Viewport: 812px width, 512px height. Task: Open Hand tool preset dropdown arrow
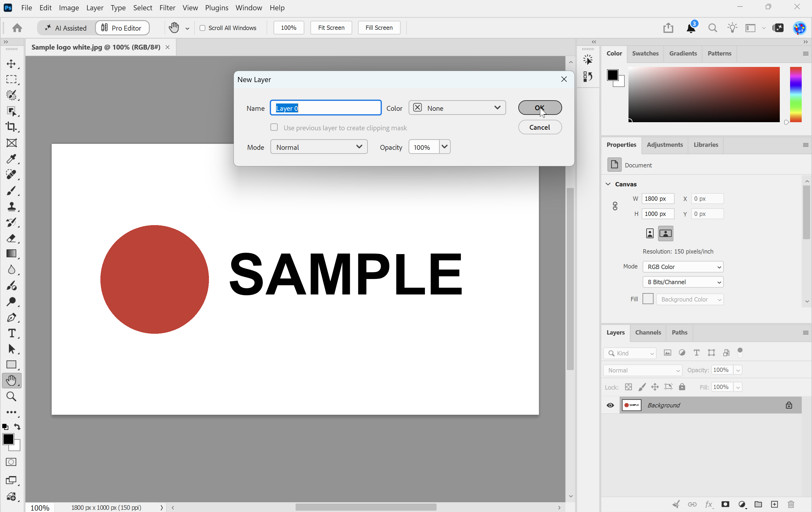click(188, 28)
